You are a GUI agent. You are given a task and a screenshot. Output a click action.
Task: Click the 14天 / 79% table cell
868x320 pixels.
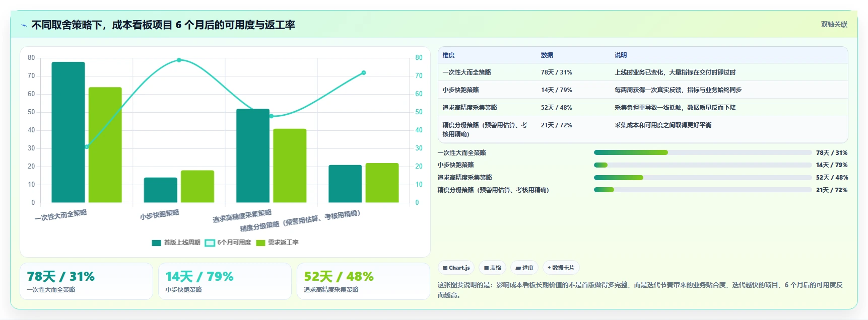click(556, 90)
